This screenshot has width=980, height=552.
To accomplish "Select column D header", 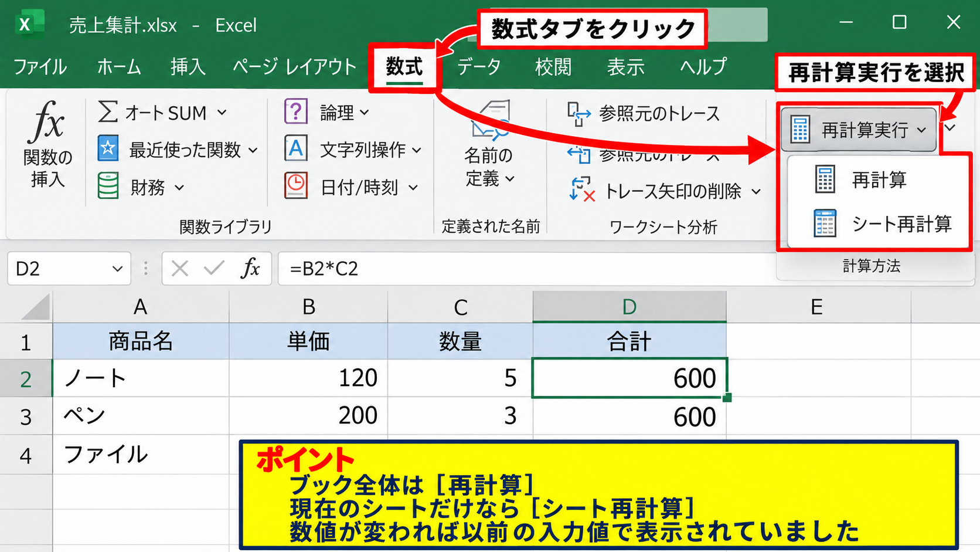I will pyautogui.click(x=629, y=307).
